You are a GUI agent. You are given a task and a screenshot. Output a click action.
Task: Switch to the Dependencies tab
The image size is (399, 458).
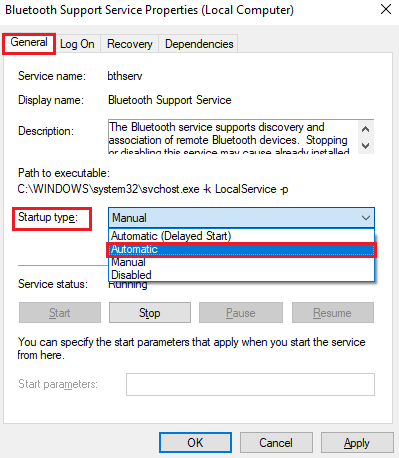tap(199, 44)
